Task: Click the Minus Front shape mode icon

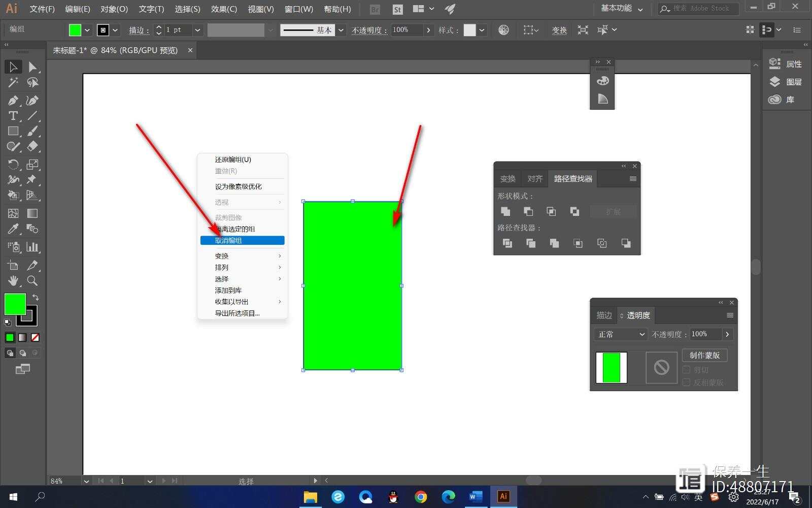Action: click(528, 211)
